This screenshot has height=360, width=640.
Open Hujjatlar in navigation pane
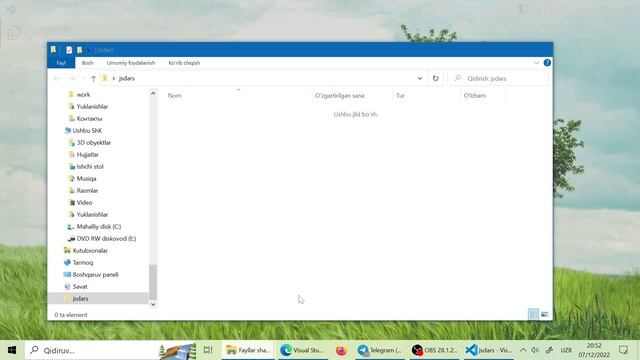[x=87, y=155]
